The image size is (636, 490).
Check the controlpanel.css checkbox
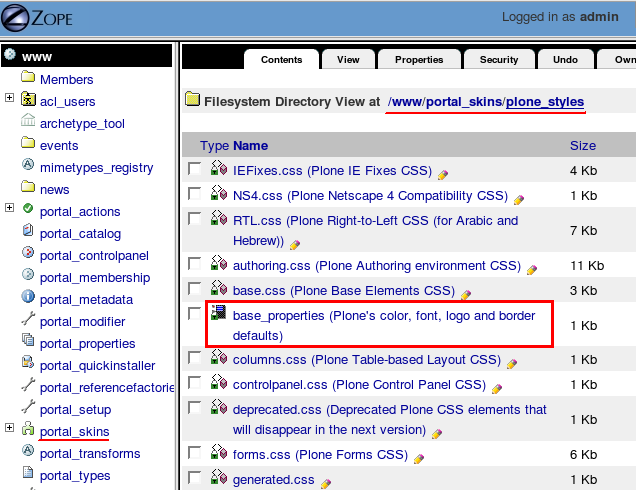coord(194,383)
